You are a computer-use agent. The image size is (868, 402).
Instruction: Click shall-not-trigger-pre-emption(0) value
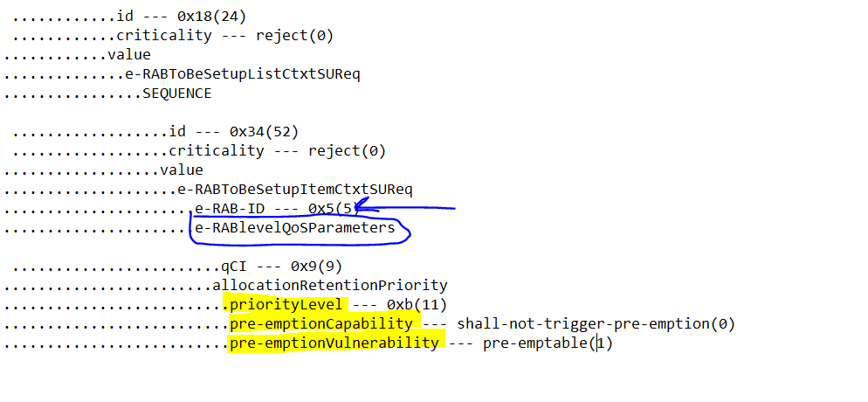(x=596, y=324)
